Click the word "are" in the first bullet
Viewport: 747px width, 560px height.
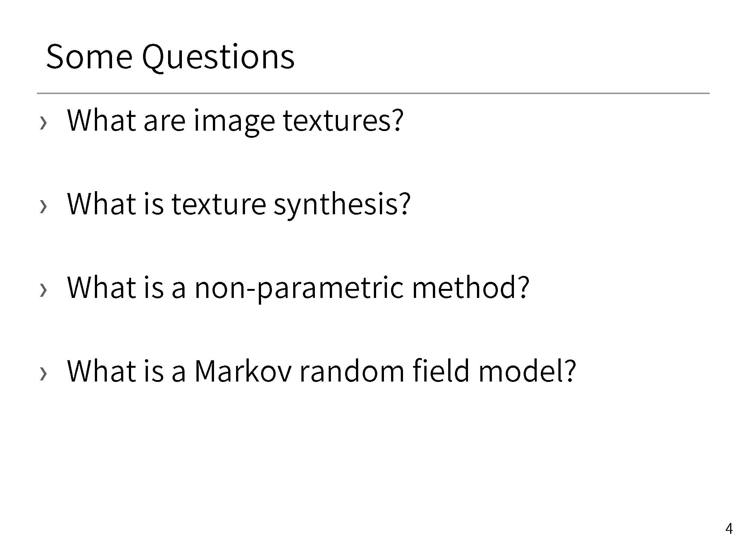164,122
